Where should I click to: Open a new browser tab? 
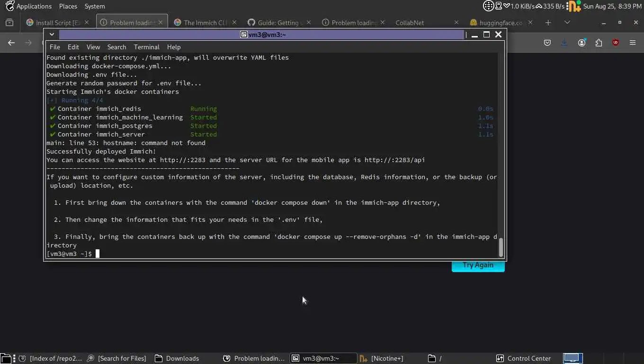click(x=548, y=22)
